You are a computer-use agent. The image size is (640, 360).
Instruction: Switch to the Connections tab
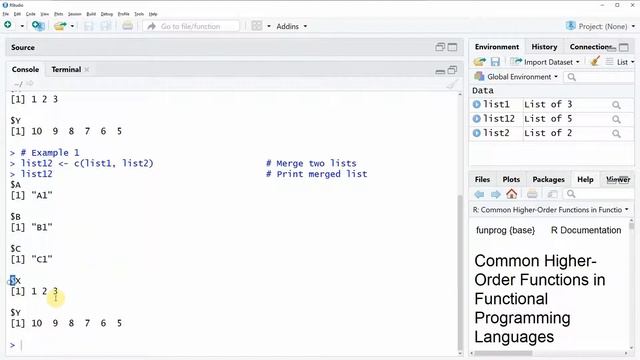click(591, 47)
